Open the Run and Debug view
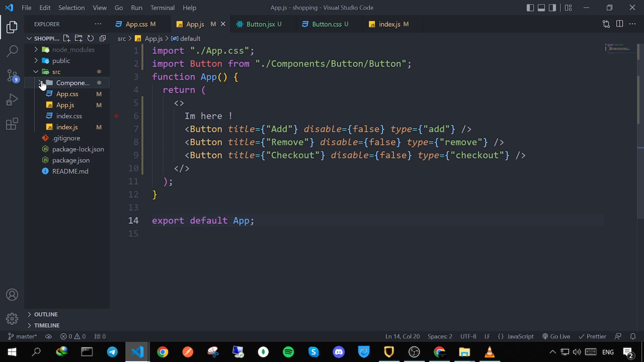Image resolution: width=644 pixels, height=362 pixels. pos(12,100)
